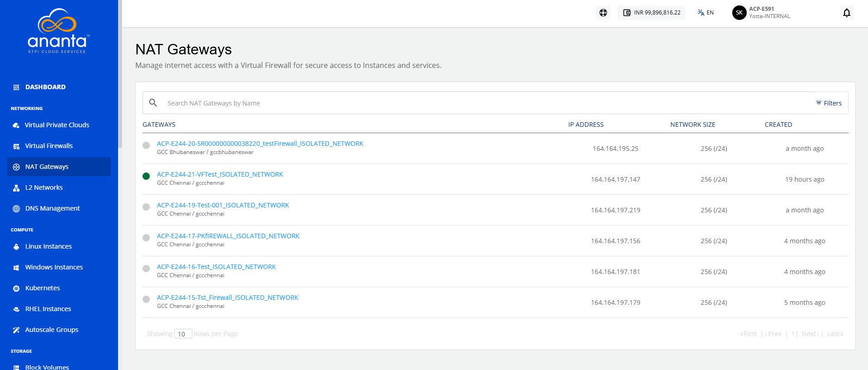868x370 pixels.
Task: Click the Ananta logo
Action: (58, 31)
